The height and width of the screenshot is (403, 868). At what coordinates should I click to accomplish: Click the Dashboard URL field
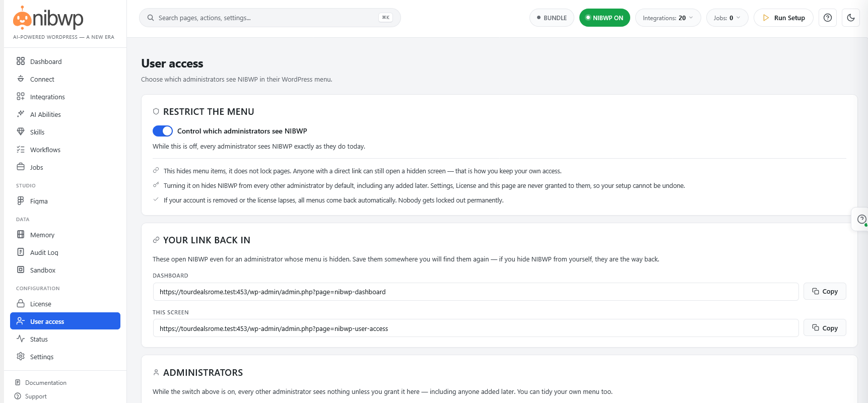coord(476,292)
